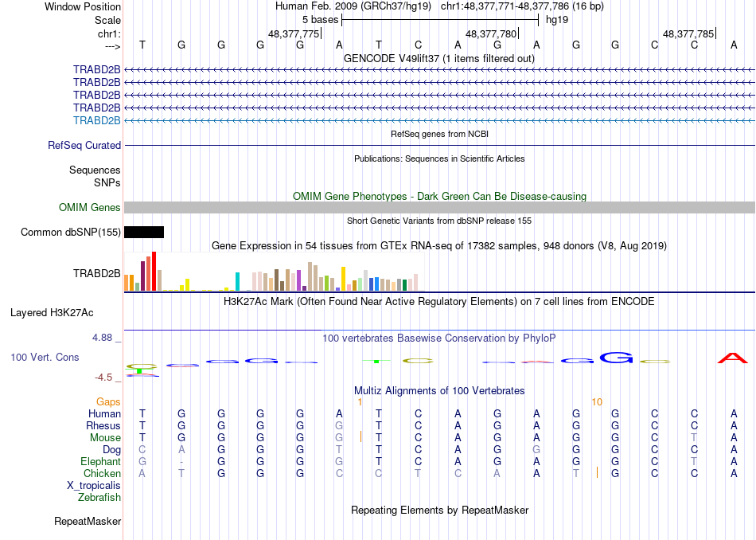The image size is (756, 540).
Task: Click the Sequences track label
Action: (x=95, y=170)
